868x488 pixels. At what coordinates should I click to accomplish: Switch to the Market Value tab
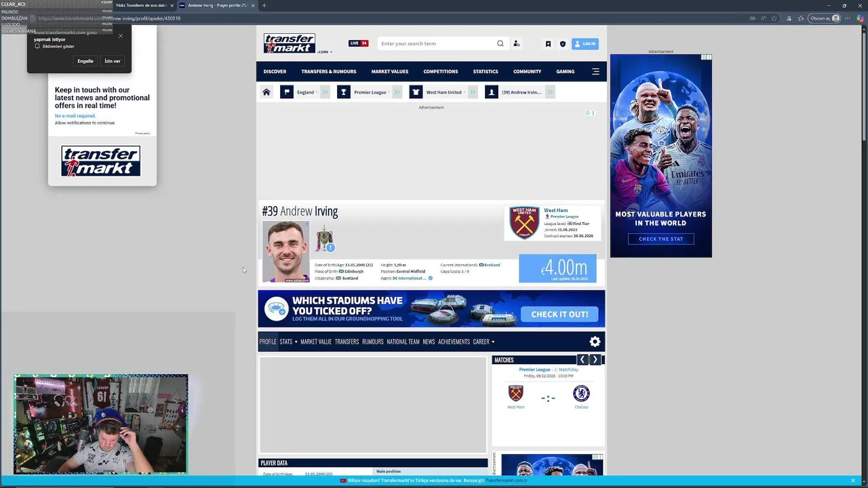coord(316,342)
